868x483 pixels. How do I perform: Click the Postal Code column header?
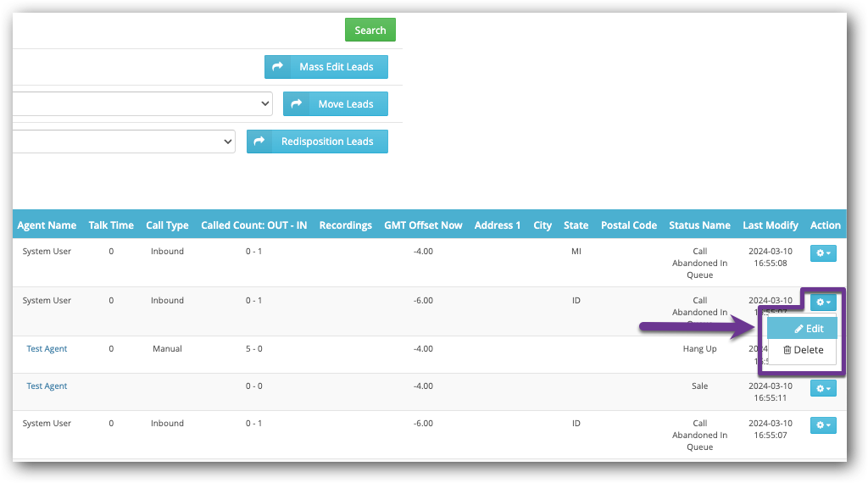pyautogui.click(x=629, y=225)
